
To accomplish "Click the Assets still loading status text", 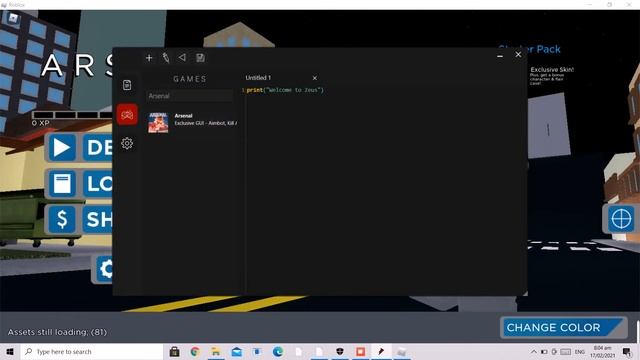I will point(57,332).
